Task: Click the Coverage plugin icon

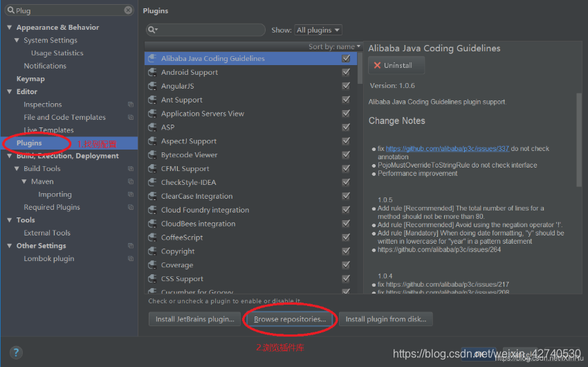Action: click(x=152, y=265)
